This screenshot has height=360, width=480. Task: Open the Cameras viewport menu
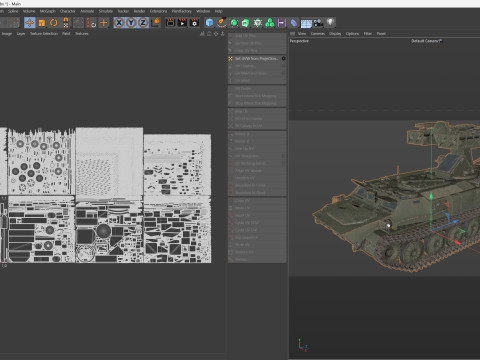pos(318,34)
